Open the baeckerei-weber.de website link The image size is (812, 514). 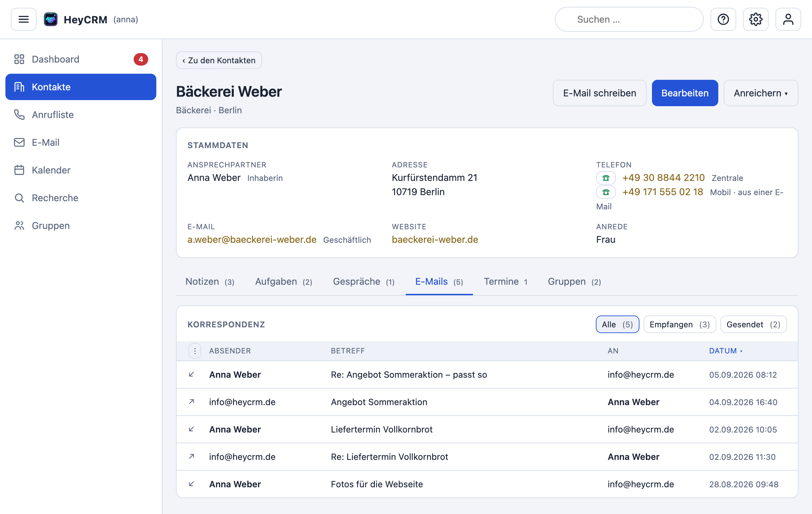tap(435, 240)
